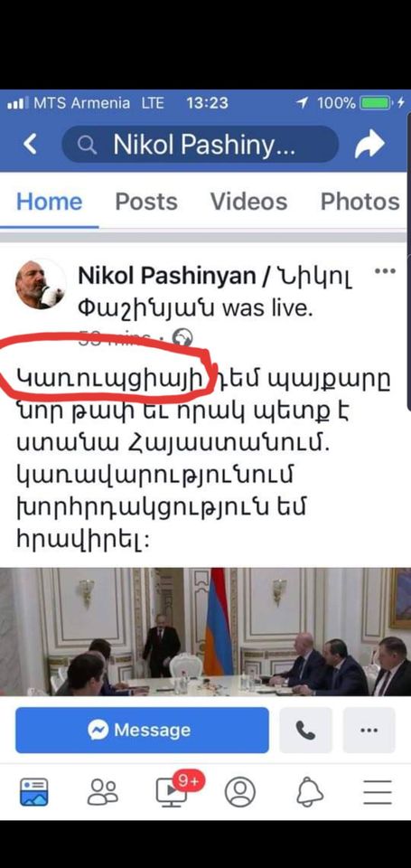The width and height of the screenshot is (411, 868).
Task: Switch to the Photos tab
Action: (x=360, y=202)
